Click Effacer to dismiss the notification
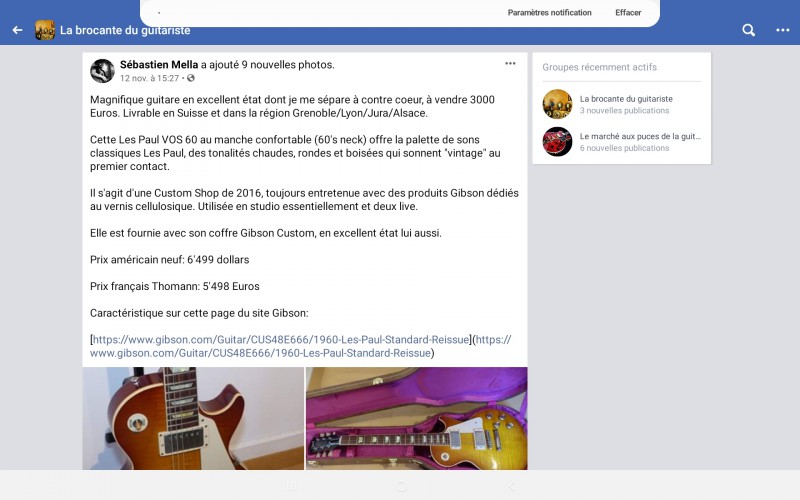This screenshot has height=500, width=800. pyautogui.click(x=628, y=13)
